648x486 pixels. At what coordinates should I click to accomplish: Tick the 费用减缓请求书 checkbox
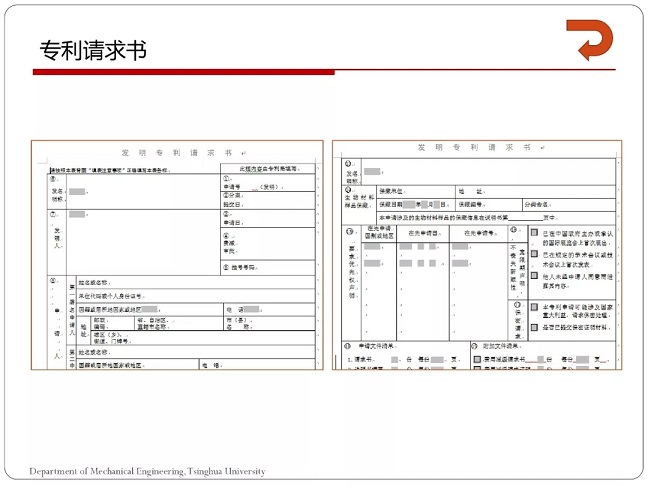tap(477, 360)
